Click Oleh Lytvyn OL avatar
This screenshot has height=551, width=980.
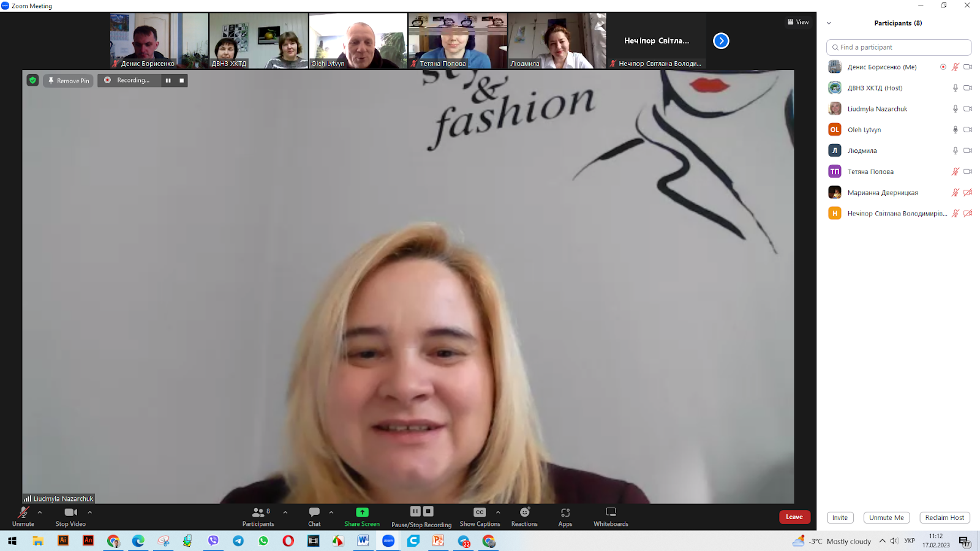pyautogui.click(x=835, y=130)
